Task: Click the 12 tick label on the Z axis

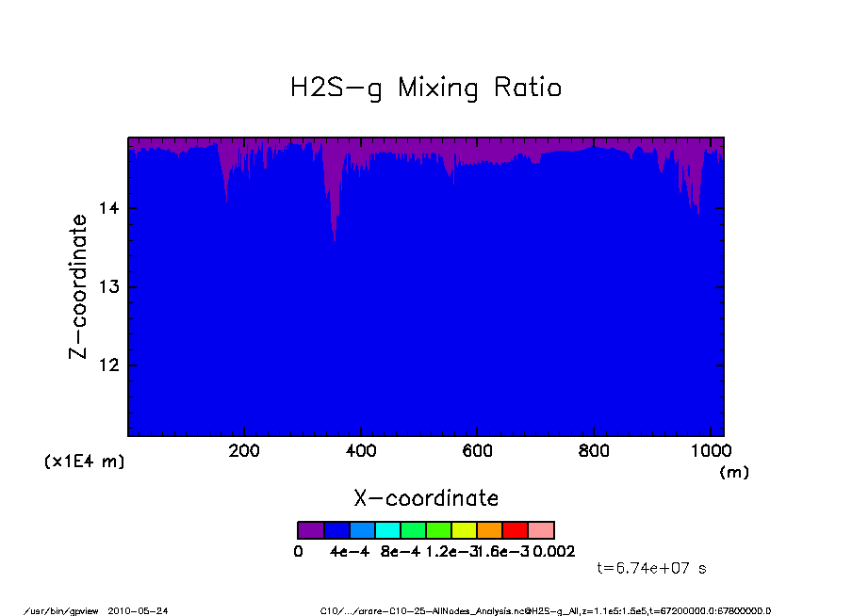Action: [106, 365]
